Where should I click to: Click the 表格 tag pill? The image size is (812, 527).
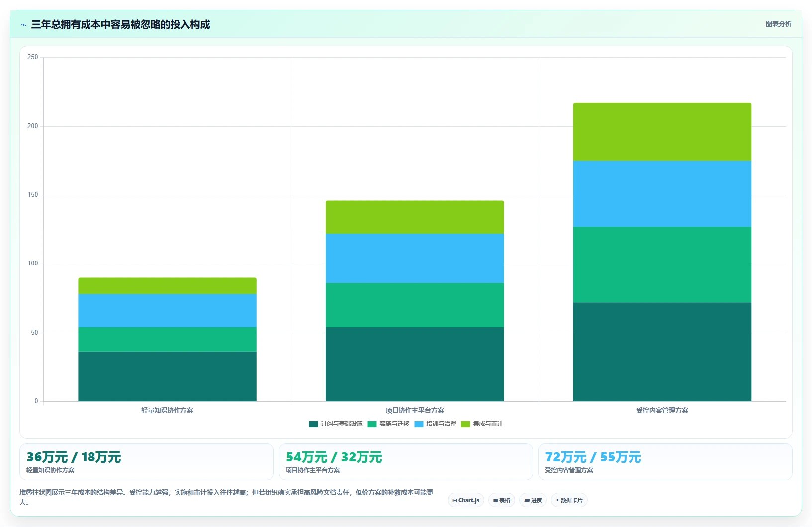click(502, 500)
